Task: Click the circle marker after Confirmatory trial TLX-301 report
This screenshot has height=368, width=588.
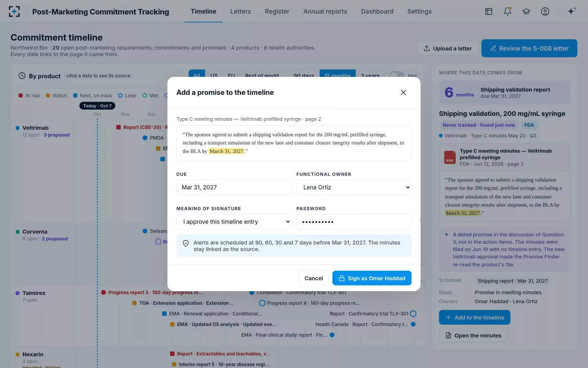Action: coord(413,314)
